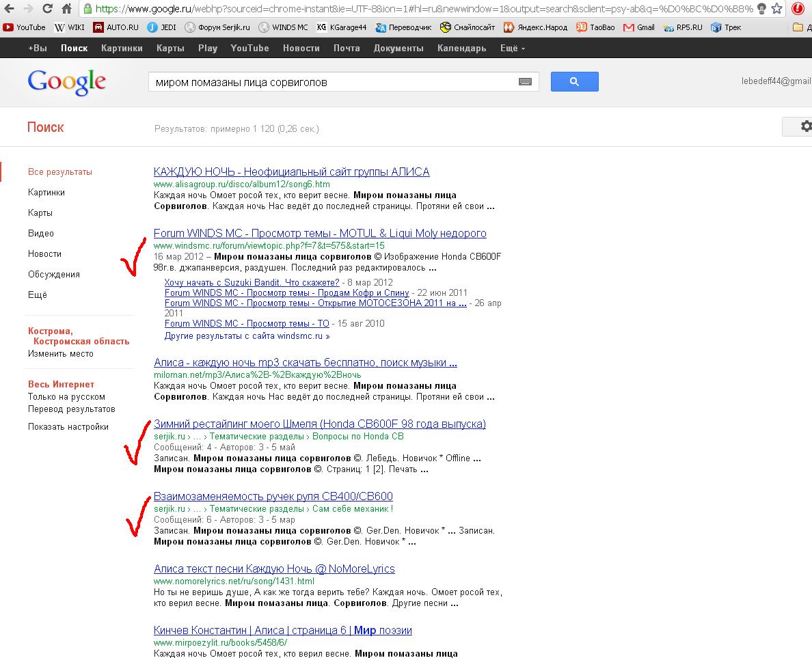This screenshot has width=812, height=658.
Task: Open the Gmail bookmark
Action: pyautogui.click(x=639, y=27)
